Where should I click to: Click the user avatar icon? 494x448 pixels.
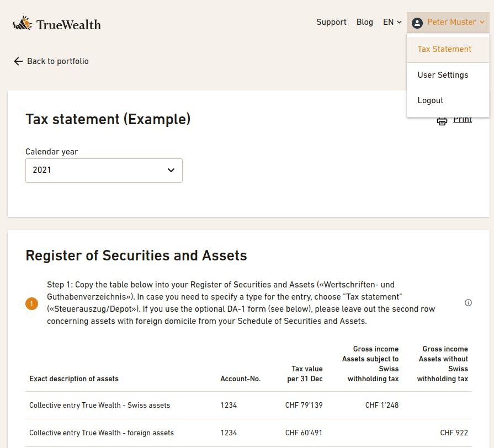click(417, 23)
